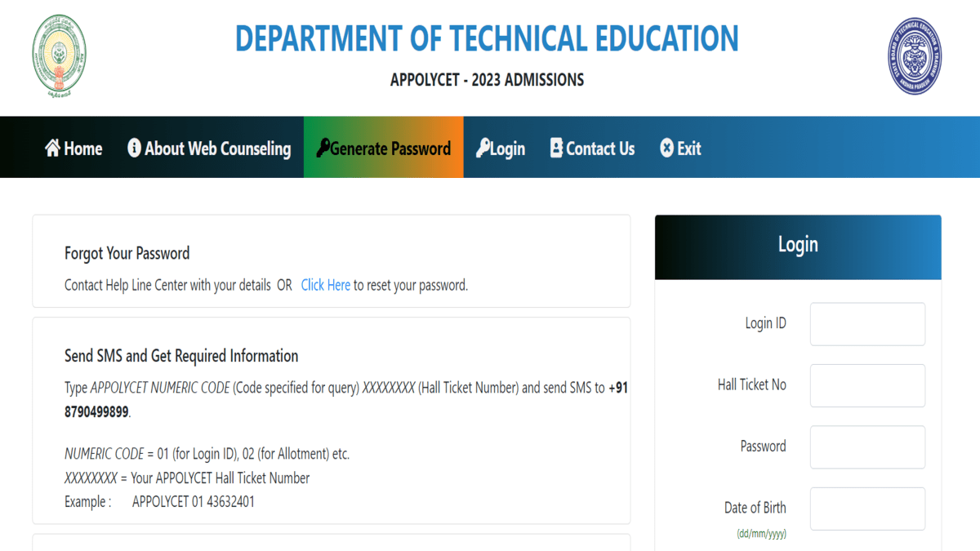Click the Forgot Your Password heading
The height and width of the screenshot is (551, 980).
127,253
